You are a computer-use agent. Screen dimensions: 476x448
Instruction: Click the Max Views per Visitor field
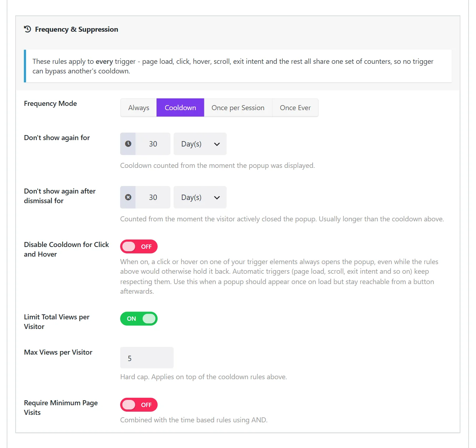147,358
